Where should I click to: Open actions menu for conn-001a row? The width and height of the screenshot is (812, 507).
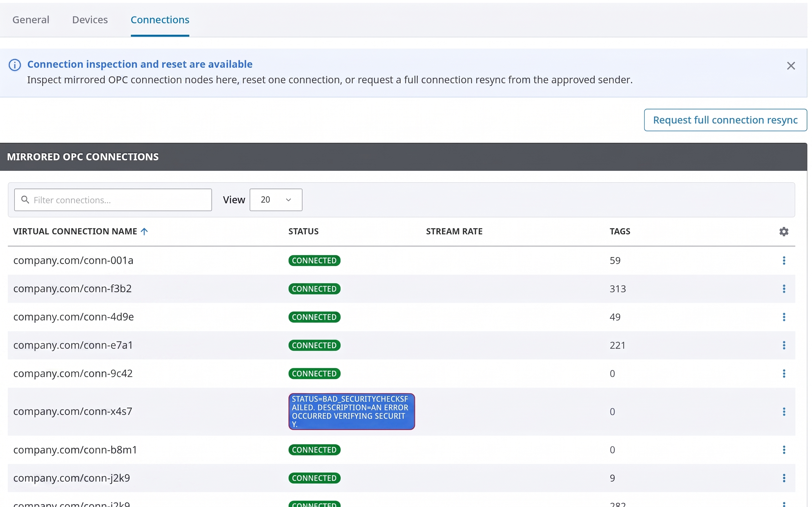[x=784, y=261]
